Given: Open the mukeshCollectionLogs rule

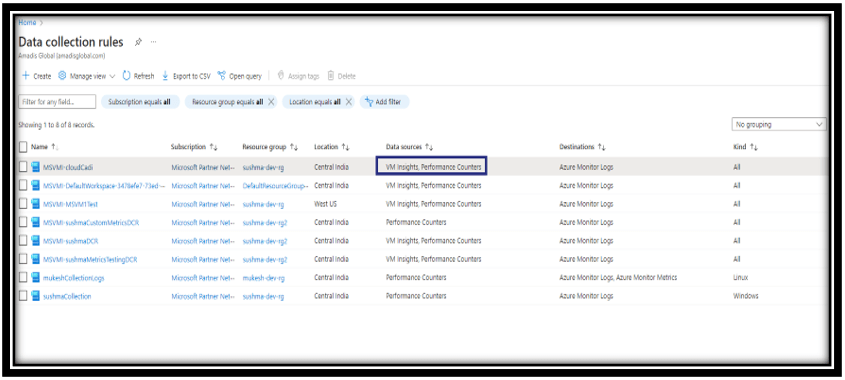Looking at the screenshot, I should 74,278.
